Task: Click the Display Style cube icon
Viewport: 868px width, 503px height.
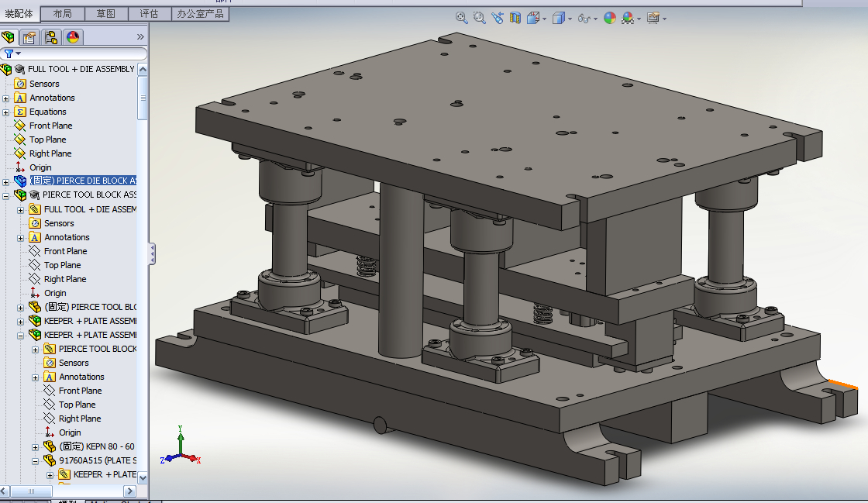Action: tap(559, 18)
